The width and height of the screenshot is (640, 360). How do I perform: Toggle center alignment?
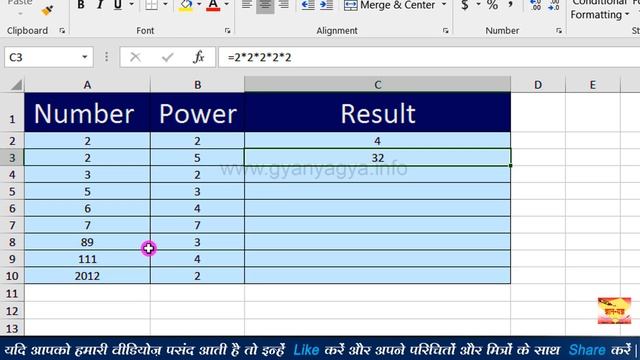coord(265,5)
